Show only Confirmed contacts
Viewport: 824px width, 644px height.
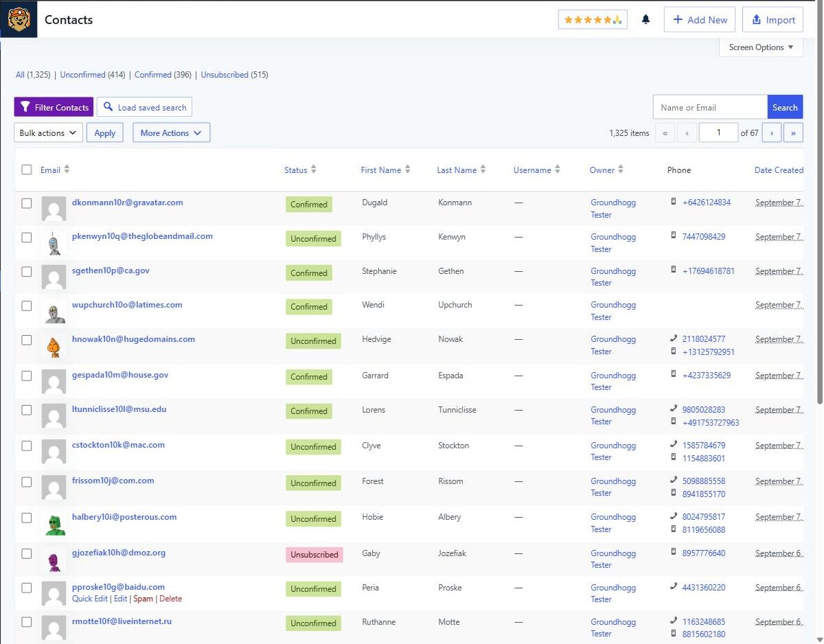(153, 75)
